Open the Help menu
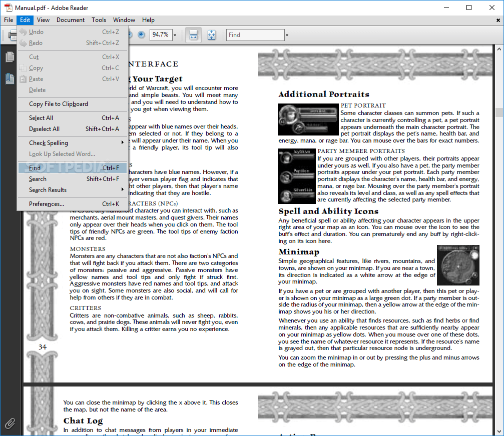The image size is (504, 436). 148,20
